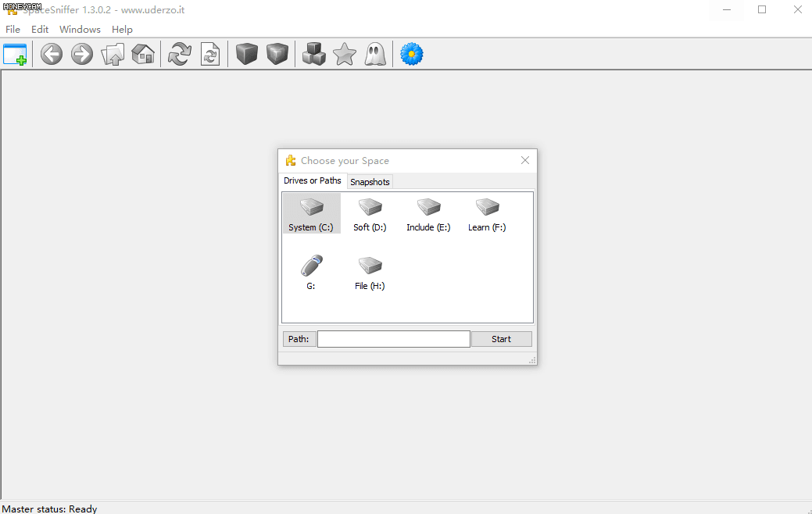Select the System (C:) drive

(311, 214)
